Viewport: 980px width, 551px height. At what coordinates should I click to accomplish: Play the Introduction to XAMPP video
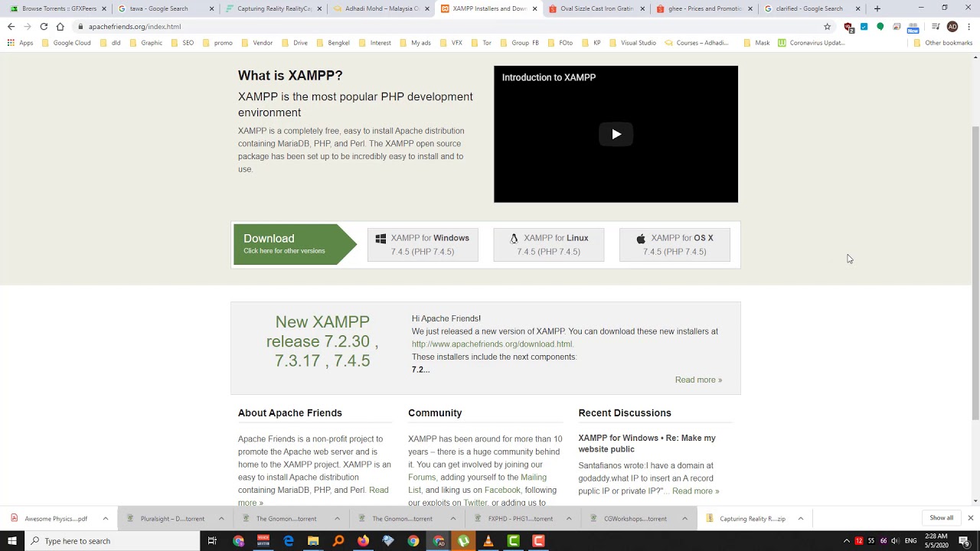tap(616, 134)
